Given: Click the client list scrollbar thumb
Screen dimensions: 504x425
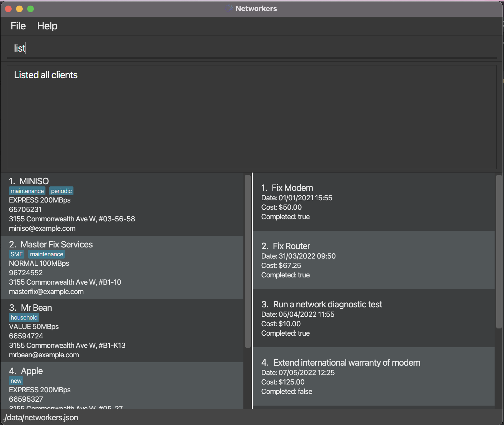Looking at the screenshot, I should pyautogui.click(x=248, y=261).
